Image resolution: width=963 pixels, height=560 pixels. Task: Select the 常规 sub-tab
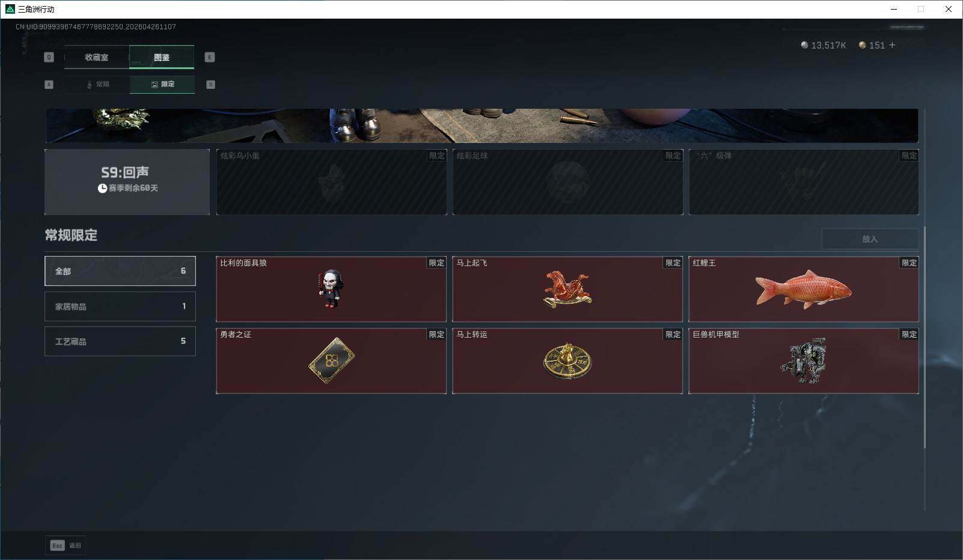(97, 85)
